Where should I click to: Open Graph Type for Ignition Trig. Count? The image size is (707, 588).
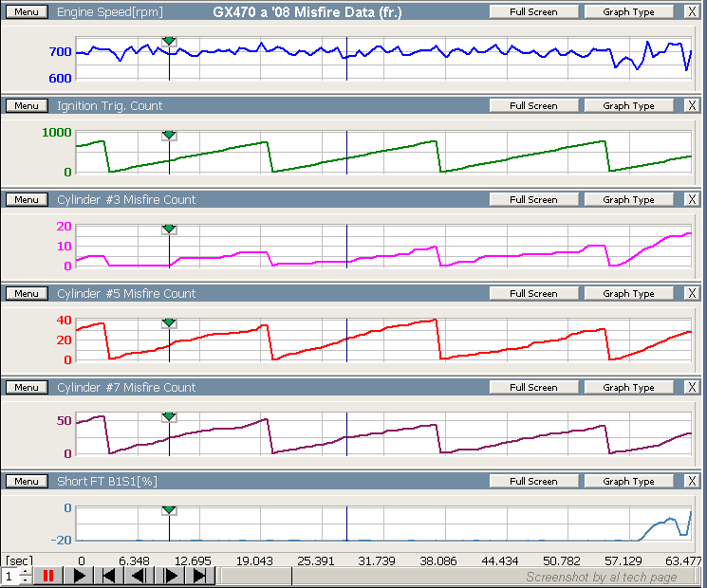point(628,106)
